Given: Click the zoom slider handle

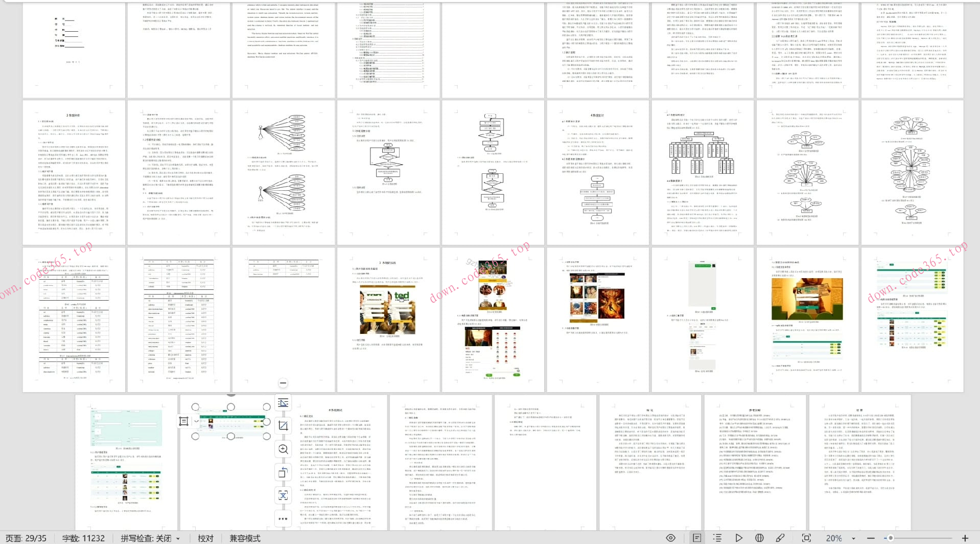Looking at the screenshot, I should pos(891,538).
